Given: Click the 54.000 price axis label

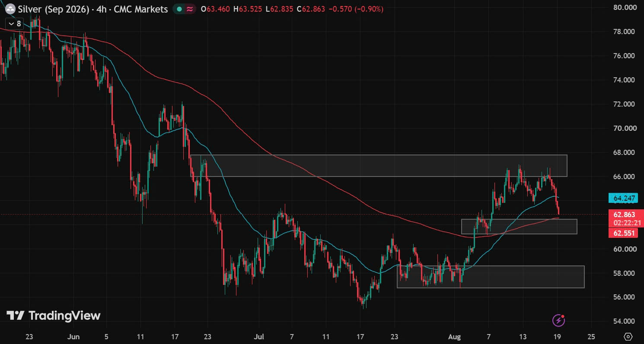Looking at the screenshot, I should [x=623, y=322].
